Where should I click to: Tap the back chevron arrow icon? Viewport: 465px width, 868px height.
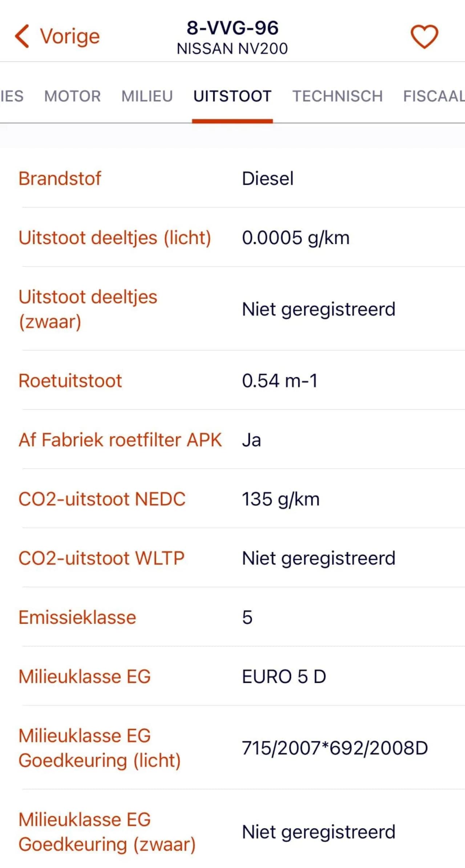coord(22,36)
